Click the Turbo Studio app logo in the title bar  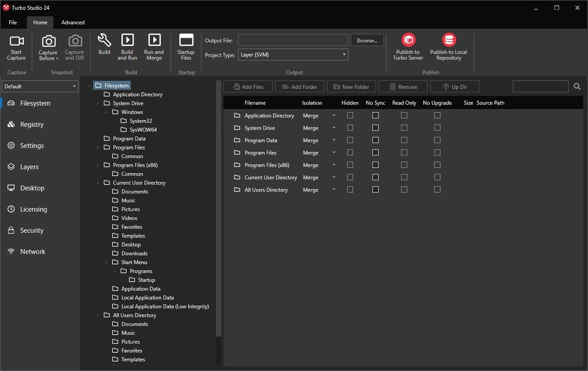pos(6,8)
